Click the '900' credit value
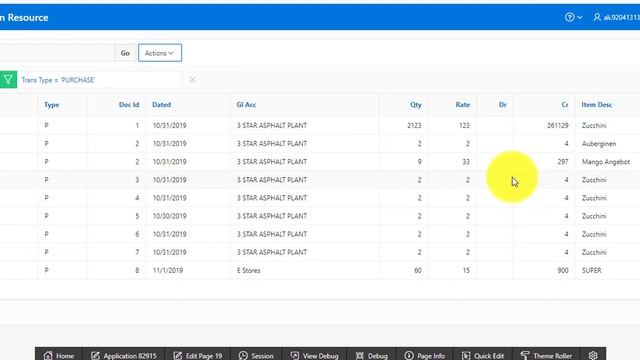640x360 pixels. tap(563, 270)
